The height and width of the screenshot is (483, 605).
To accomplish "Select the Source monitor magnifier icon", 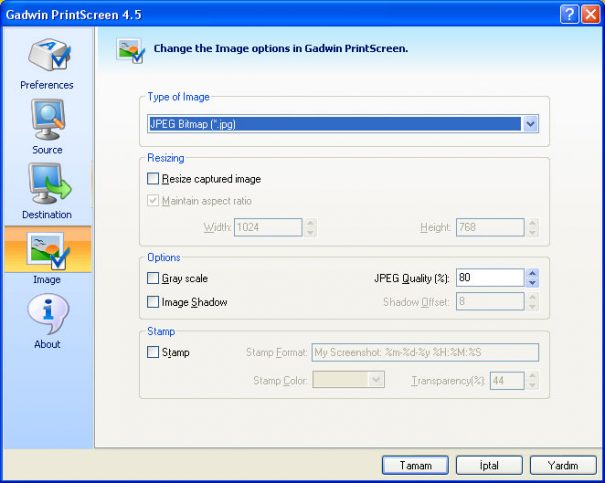I will 48,120.
